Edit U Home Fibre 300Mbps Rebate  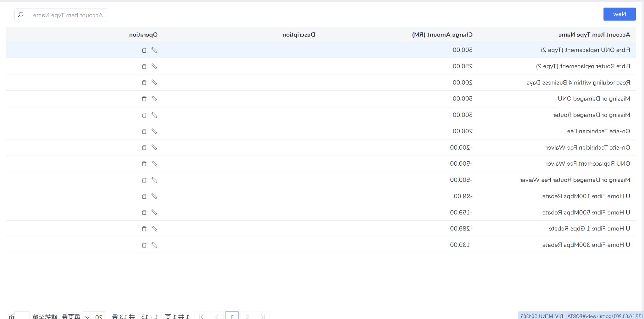point(154,245)
